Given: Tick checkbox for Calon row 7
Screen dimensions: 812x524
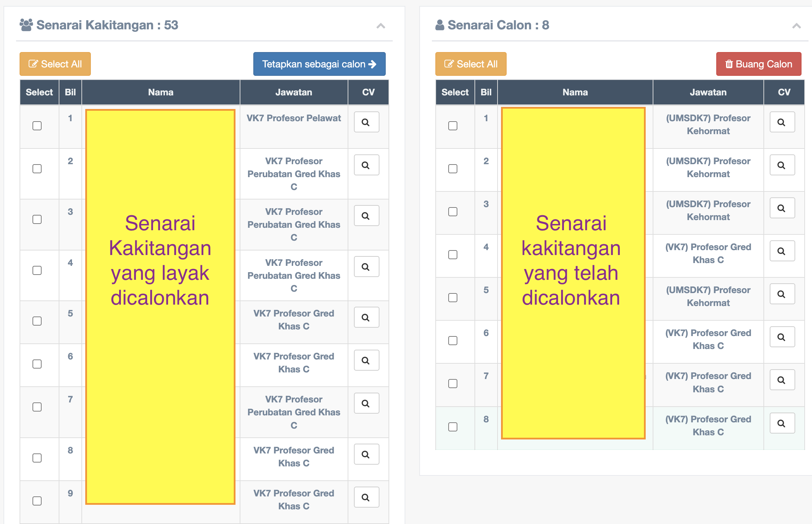Looking at the screenshot, I should [453, 384].
